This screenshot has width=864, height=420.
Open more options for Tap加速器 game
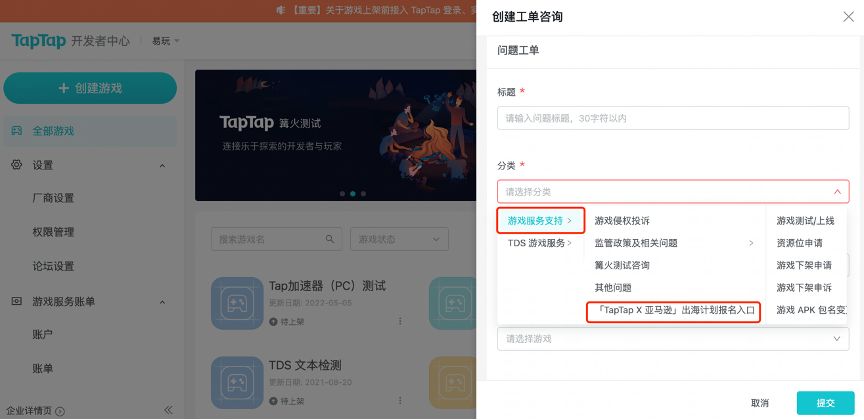point(401,321)
